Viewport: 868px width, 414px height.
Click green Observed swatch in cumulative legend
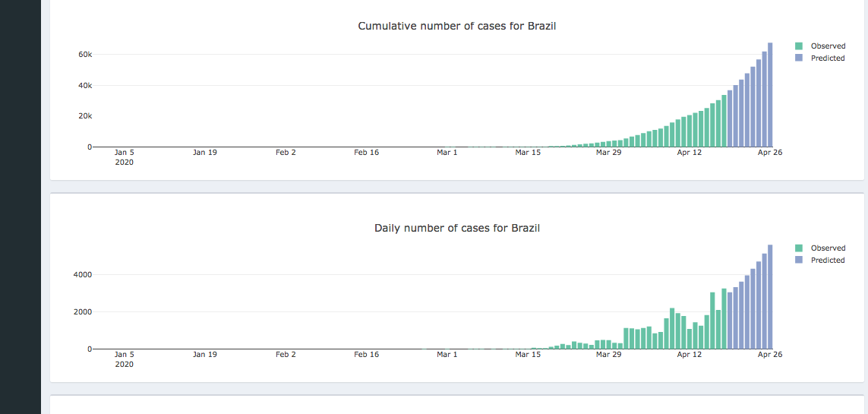799,46
